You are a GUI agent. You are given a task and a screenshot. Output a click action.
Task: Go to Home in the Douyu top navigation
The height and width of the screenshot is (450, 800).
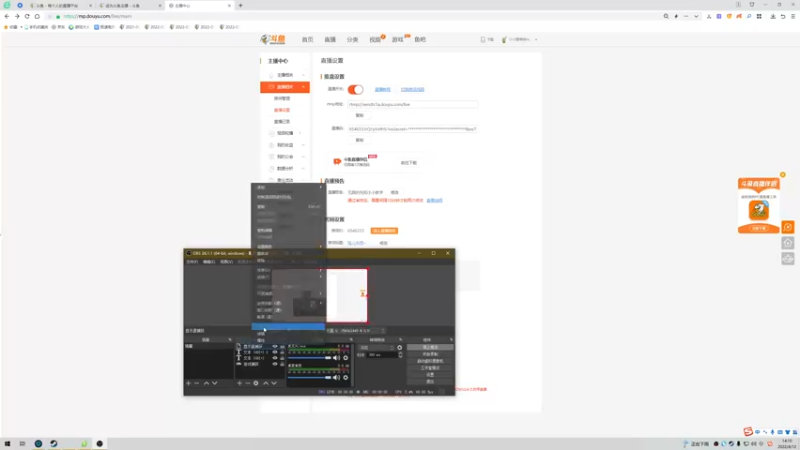[x=307, y=39]
